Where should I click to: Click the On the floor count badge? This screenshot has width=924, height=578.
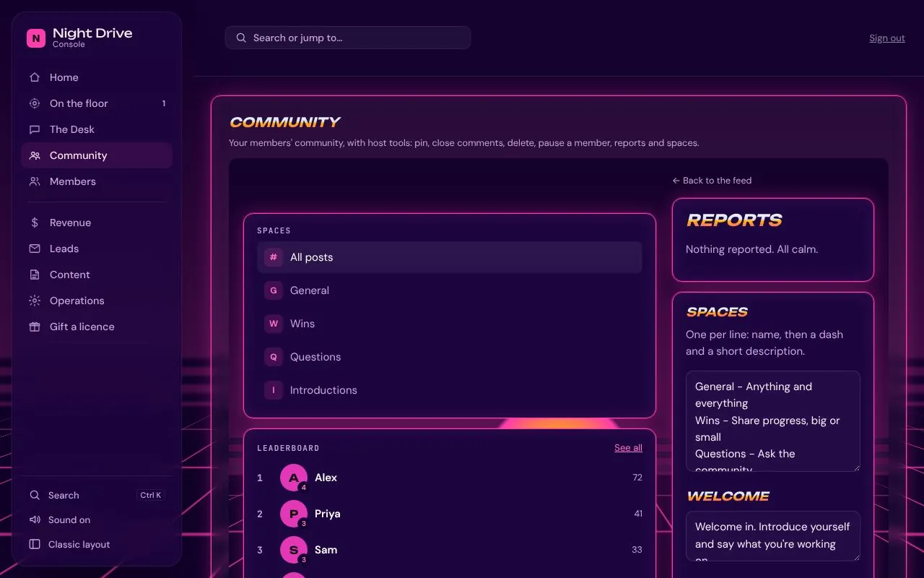(x=164, y=103)
